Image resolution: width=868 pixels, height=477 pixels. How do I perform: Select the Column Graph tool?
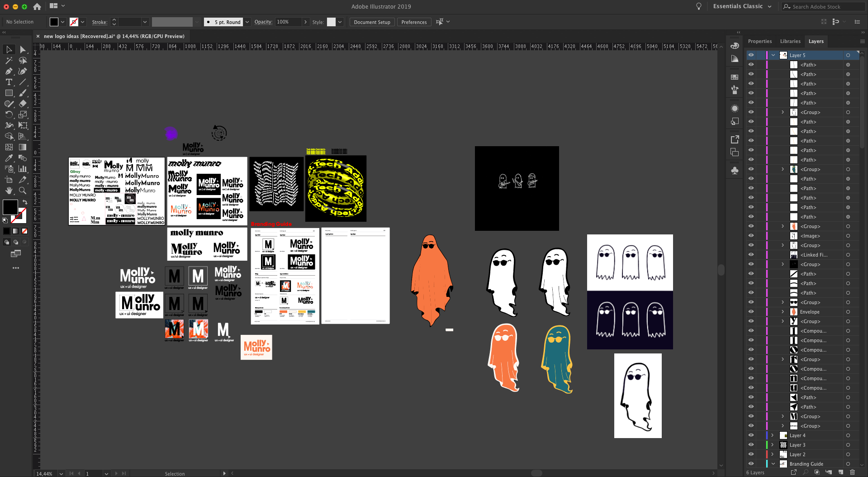pyautogui.click(x=23, y=169)
